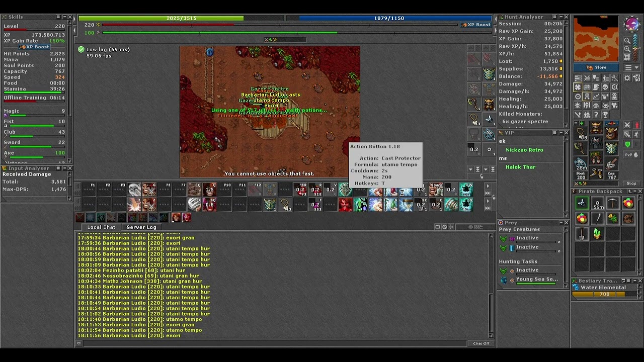Toggle the red figure chase mode

(636, 125)
